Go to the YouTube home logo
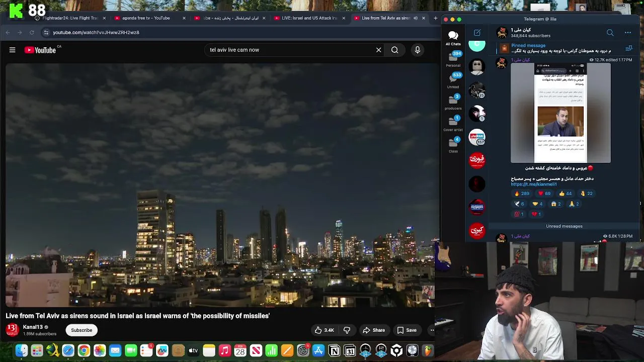Viewport: 644px width, 362px height. coord(40,50)
